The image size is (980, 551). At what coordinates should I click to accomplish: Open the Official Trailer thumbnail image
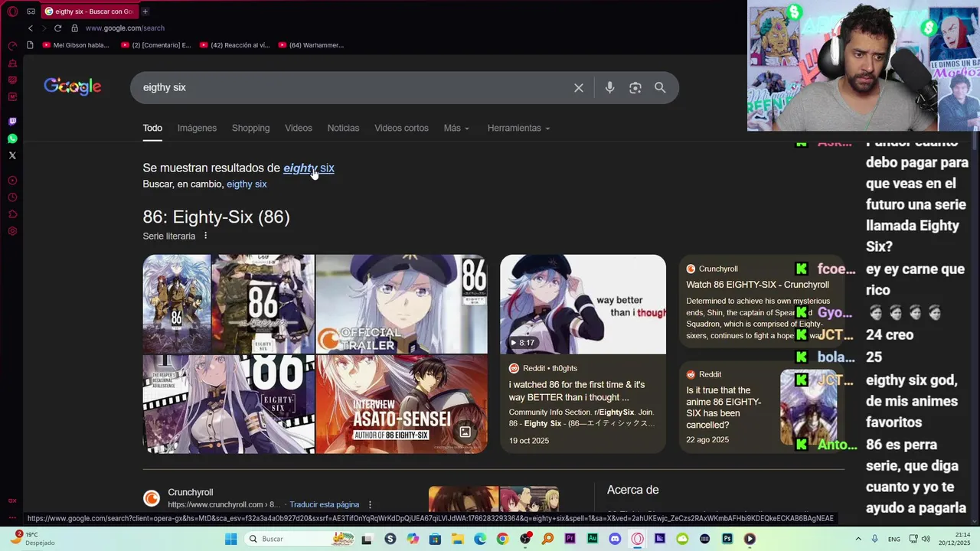pos(401,305)
